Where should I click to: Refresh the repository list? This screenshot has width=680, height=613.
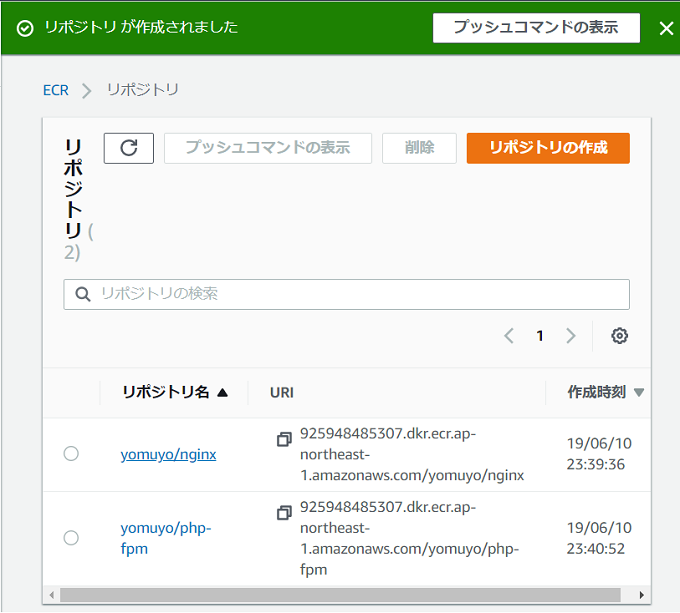pyautogui.click(x=129, y=148)
